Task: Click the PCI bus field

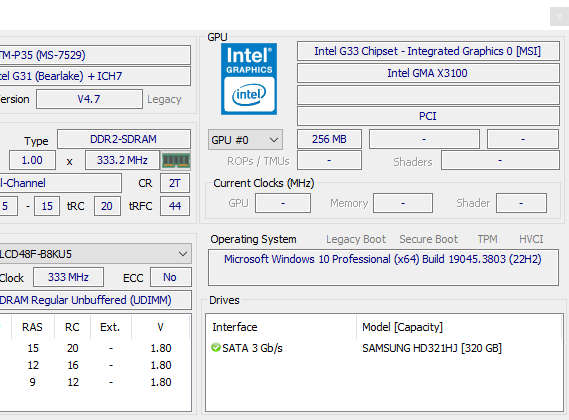Action: point(428,116)
